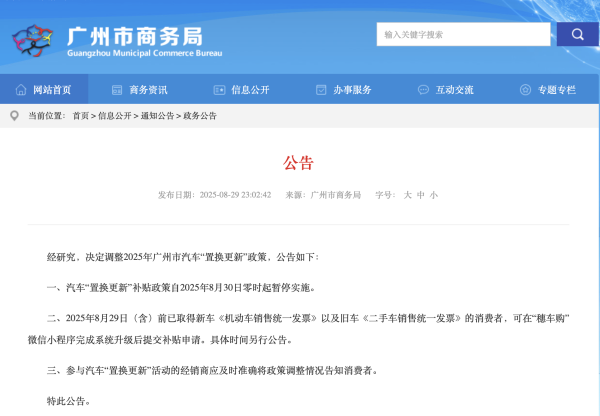Click the 广州市商务局 site title
600x416 pixels.
(130, 34)
